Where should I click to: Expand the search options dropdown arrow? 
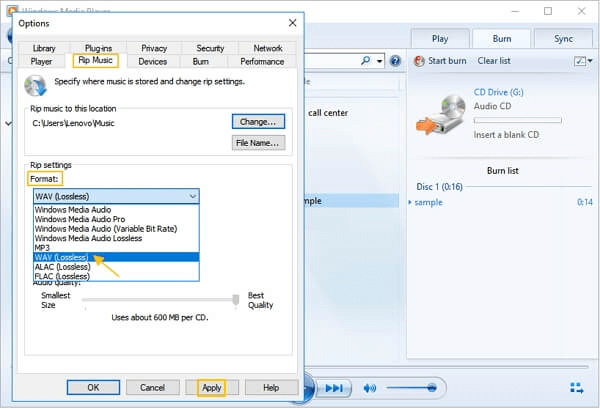pos(380,61)
